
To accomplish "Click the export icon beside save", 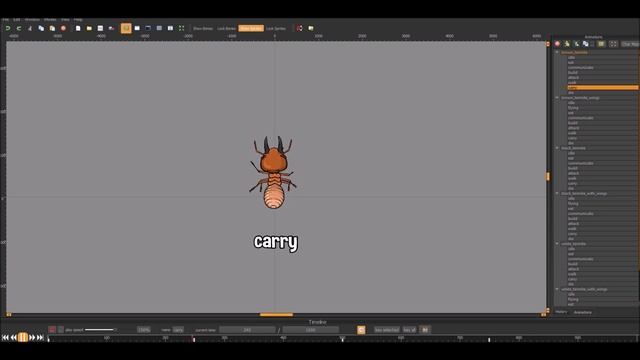I will [111, 28].
